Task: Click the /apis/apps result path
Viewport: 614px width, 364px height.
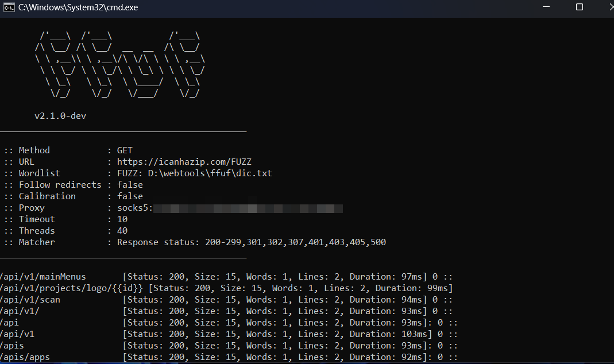Action: 25,357
